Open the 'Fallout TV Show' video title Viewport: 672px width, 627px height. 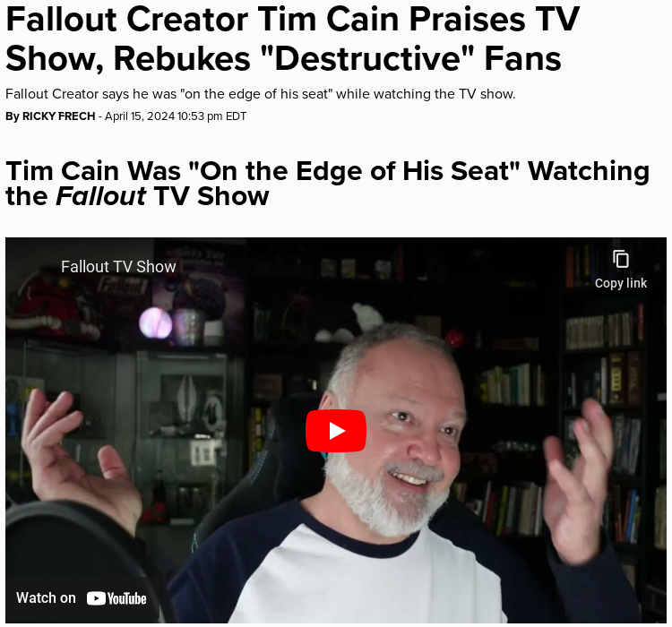click(118, 267)
